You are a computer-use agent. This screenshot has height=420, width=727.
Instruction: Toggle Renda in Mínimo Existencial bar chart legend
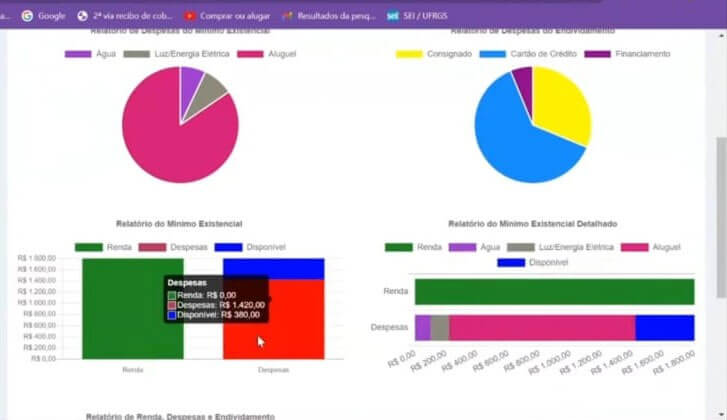(103, 247)
